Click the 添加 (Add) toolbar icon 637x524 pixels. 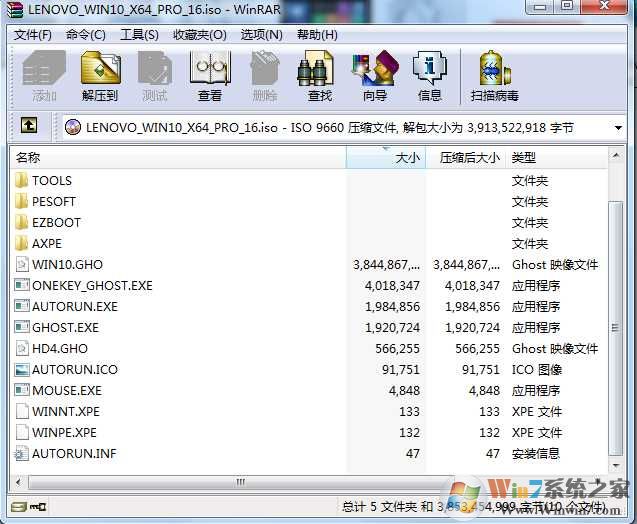44,76
